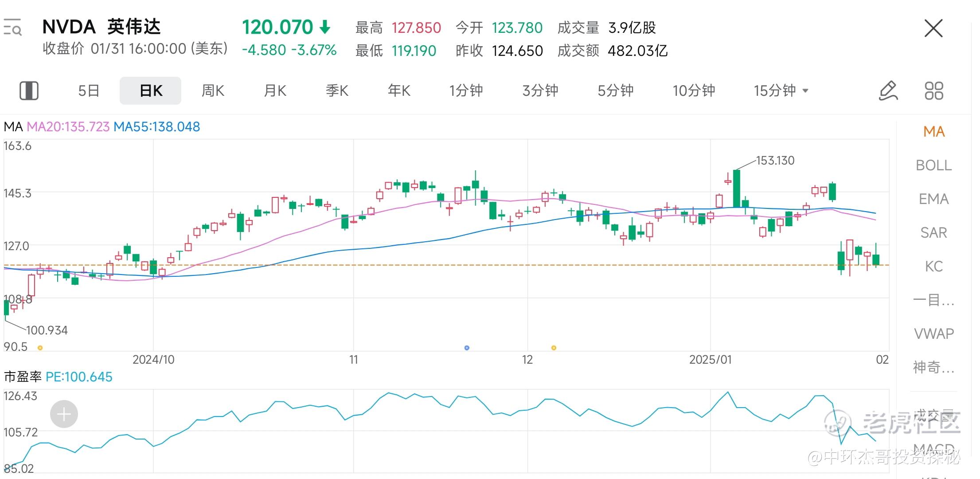Viewport: 980px width, 479px height.
Task: Open the drawing pencil tool
Action: [888, 90]
